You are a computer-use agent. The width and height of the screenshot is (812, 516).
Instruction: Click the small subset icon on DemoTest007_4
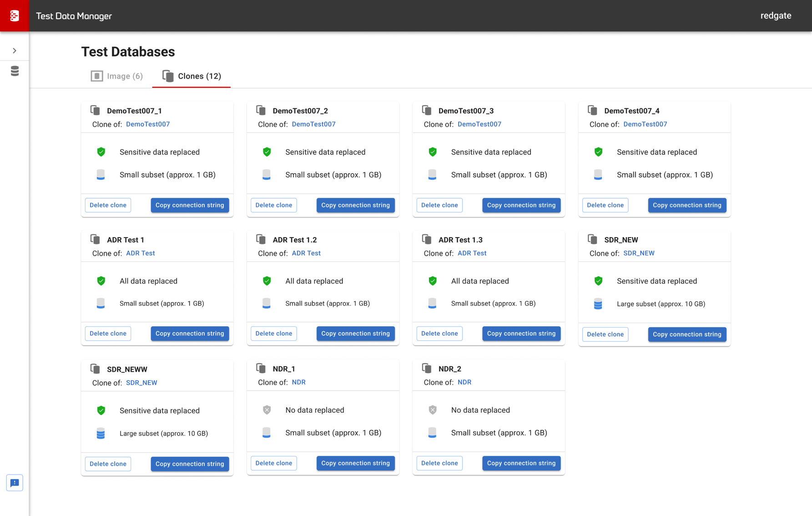coord(598,175)
